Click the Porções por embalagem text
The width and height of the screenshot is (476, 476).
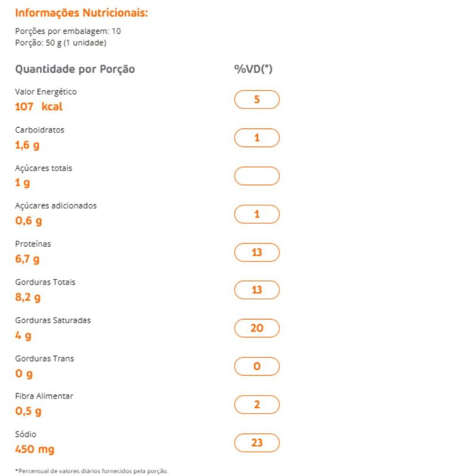(68, 32)
